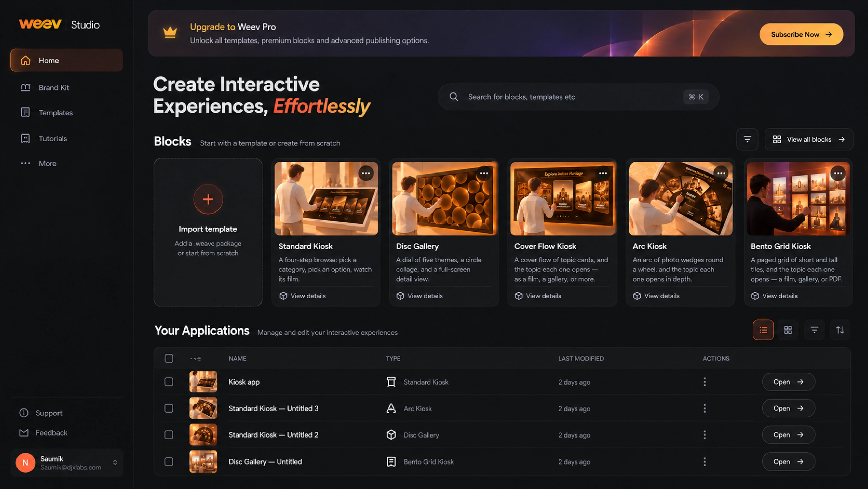Click the crown icon in the upgrade banner

tap(170, 33)
